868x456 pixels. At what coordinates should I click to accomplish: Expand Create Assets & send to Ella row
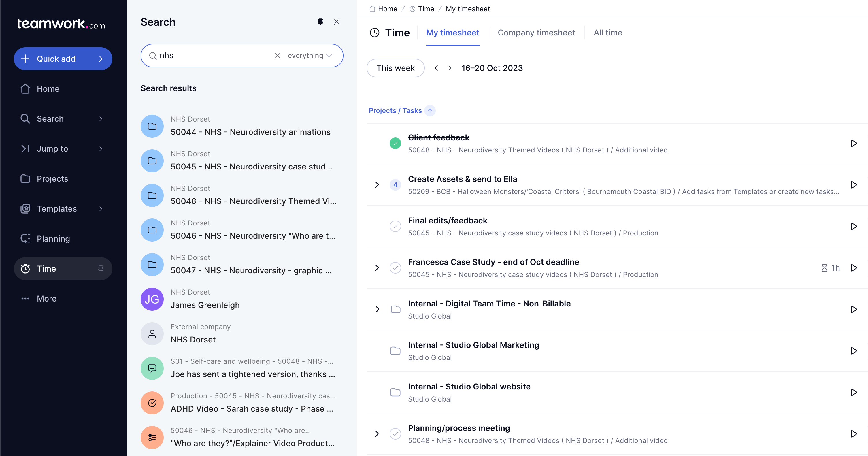point(377,185)
